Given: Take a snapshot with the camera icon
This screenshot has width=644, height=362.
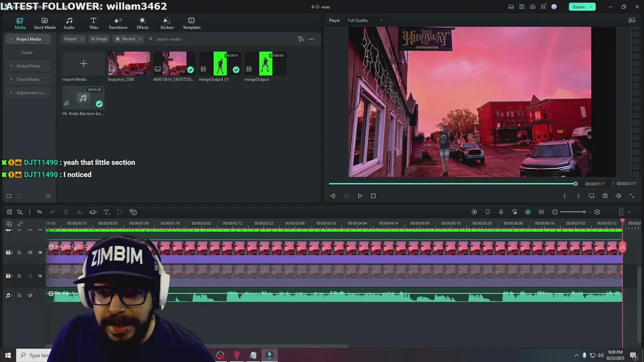Looking at the screenshot, I should click(x=605, y=196).
